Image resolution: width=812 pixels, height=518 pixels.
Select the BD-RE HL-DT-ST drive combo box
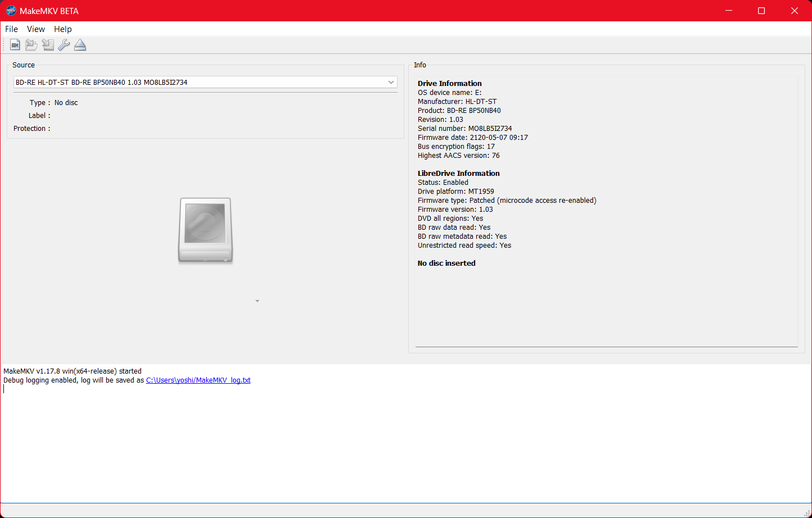(x=206, y=82)
